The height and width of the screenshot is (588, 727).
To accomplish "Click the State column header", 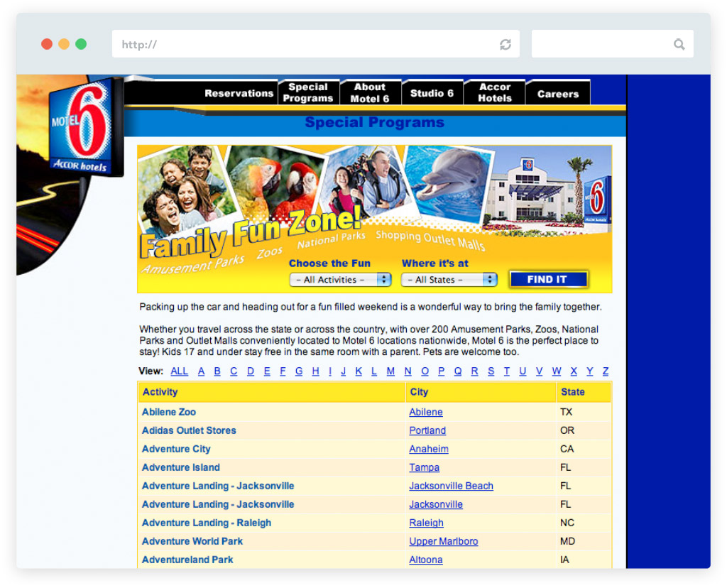I will pos(584,392).
